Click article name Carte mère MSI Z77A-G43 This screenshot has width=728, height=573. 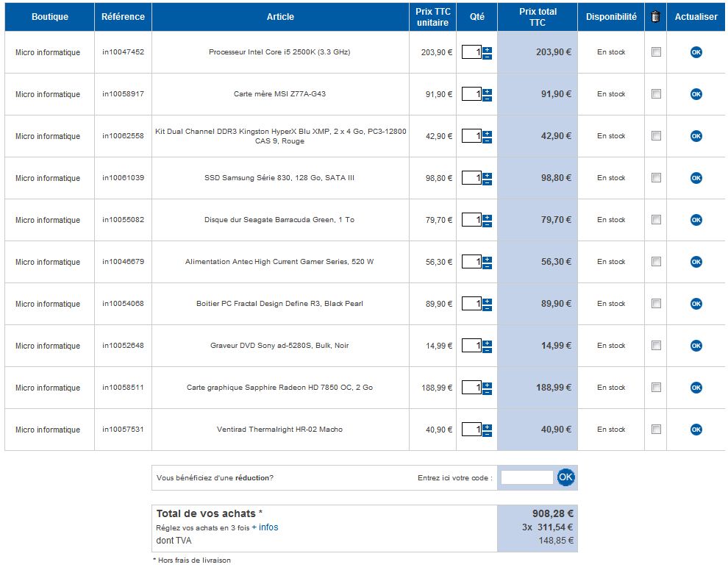[x=279, y=94]
